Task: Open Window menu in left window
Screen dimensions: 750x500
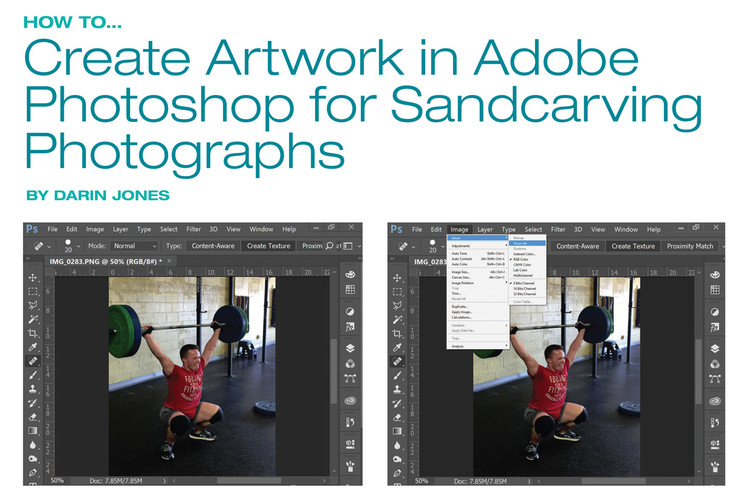Action: click(261, 229)
